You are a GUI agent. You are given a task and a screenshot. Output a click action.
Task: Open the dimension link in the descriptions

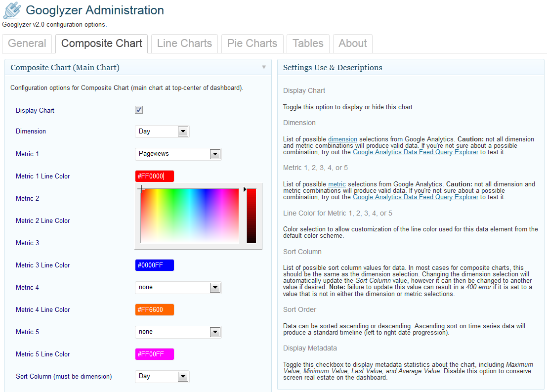pos(342,139)
